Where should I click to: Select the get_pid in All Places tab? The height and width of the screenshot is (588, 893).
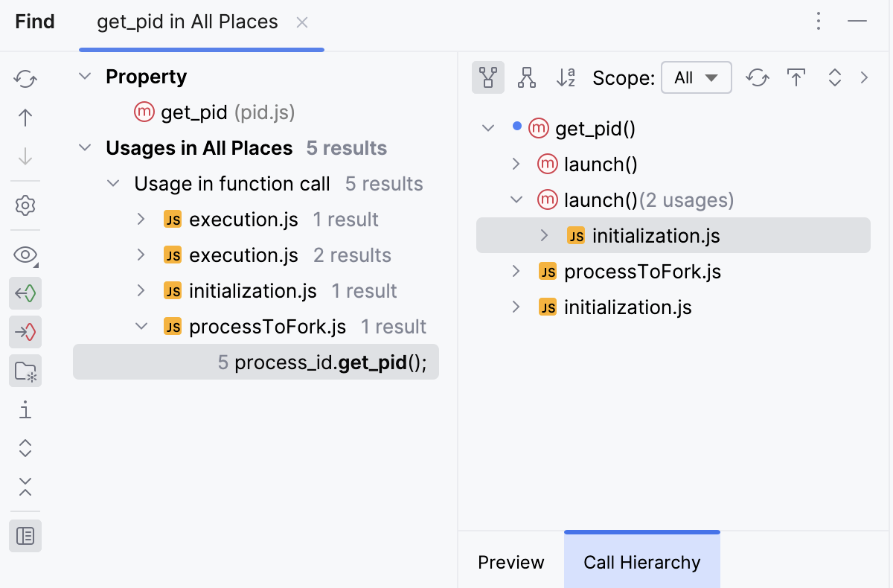186,22
